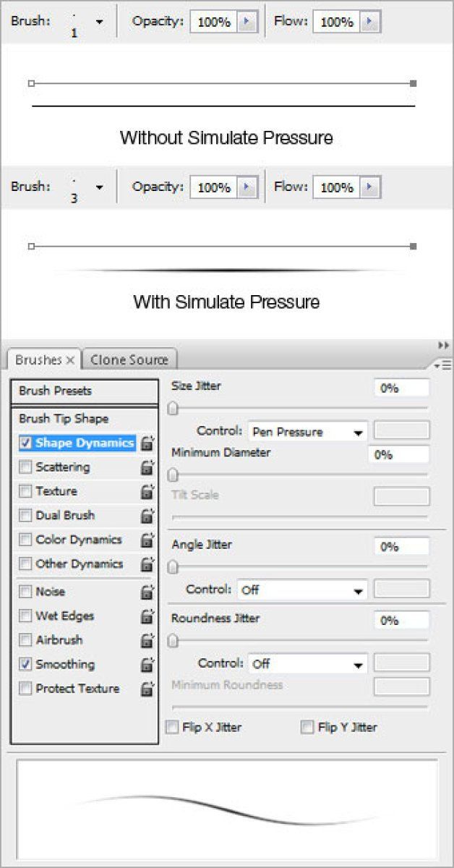Click the lock icon beside Color Dynamics

tap(147, 540)
